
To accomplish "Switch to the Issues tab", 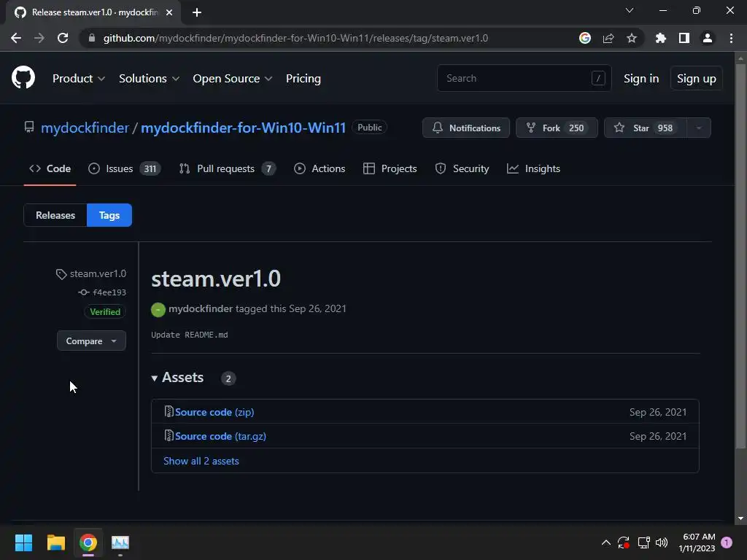I will tap(124, 168).
